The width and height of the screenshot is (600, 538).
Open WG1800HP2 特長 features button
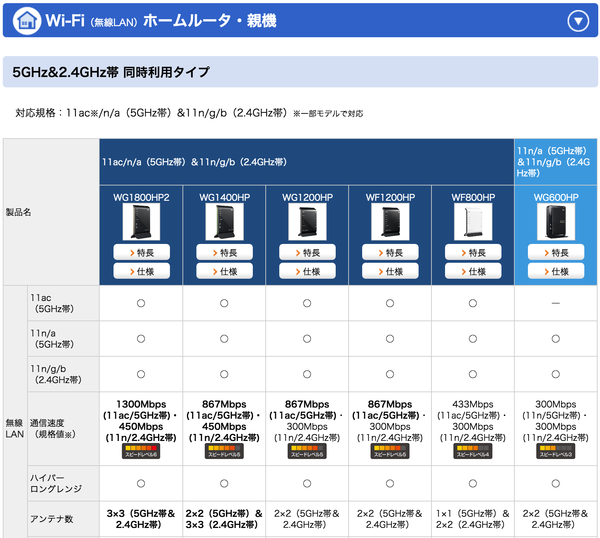point(141,253)
